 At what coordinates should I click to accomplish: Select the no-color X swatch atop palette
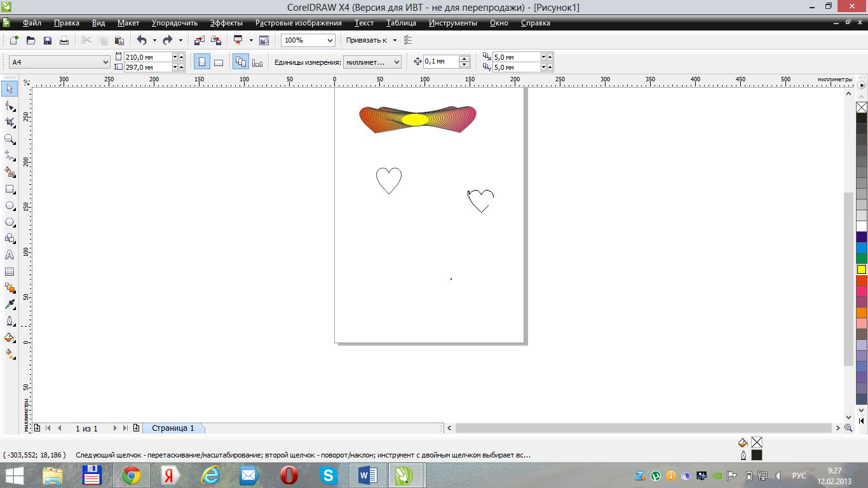tap(862, 107)
